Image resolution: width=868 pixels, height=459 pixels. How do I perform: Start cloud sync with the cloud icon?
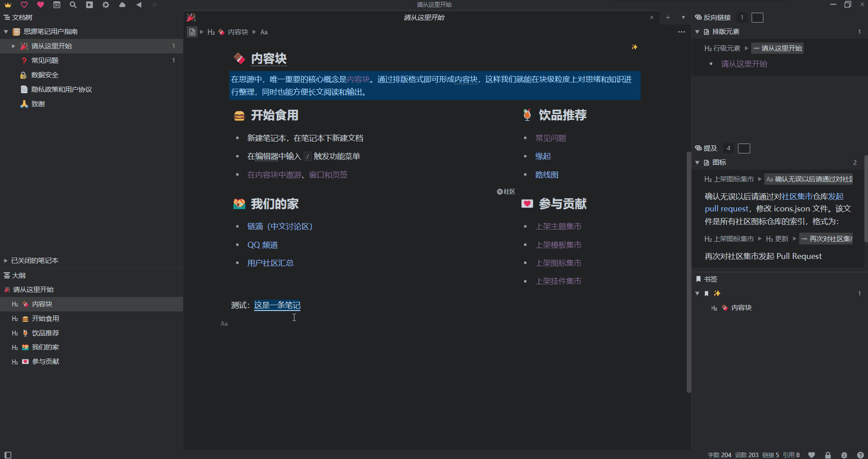tap(122, 5)
